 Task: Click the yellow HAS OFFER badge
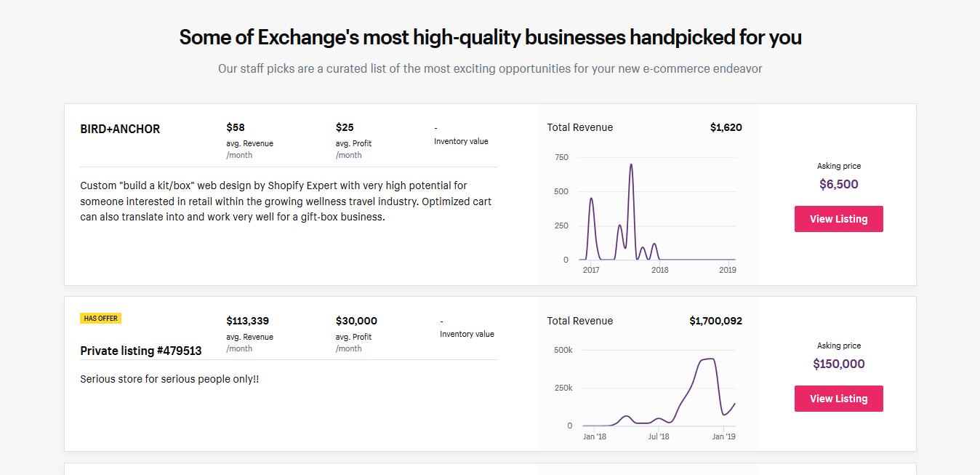click(x=100, y=318)
